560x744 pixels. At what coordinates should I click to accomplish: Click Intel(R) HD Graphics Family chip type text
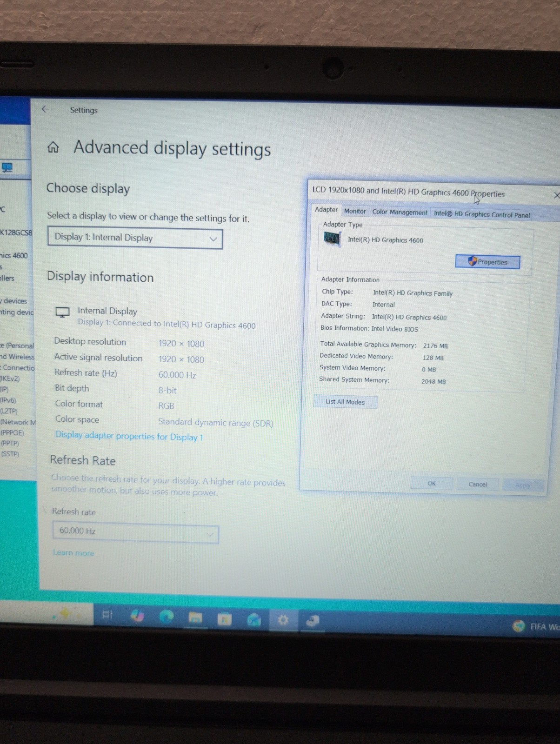[413, 293]
